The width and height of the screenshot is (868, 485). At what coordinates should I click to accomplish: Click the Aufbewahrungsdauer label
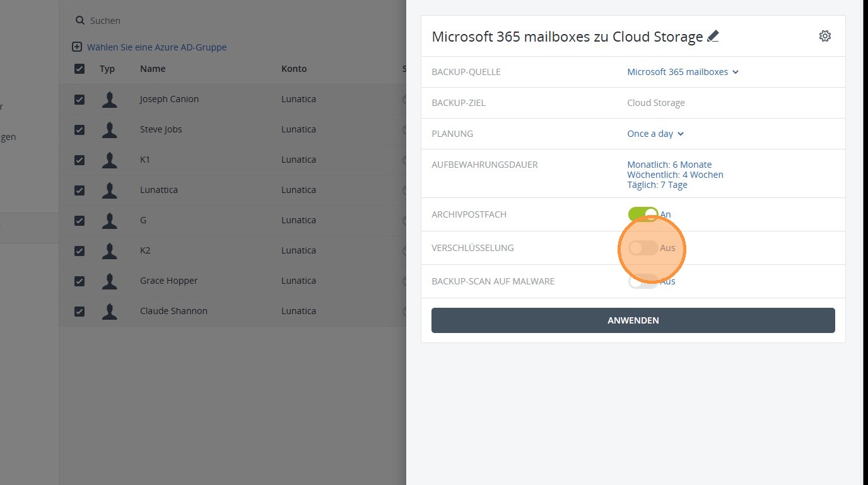click(484, 165)
